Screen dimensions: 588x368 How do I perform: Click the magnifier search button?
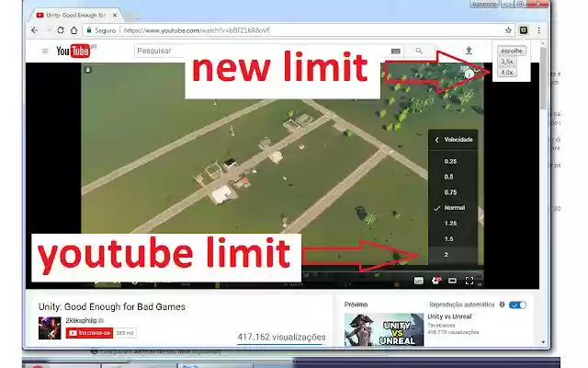click(x=419, y=51)
